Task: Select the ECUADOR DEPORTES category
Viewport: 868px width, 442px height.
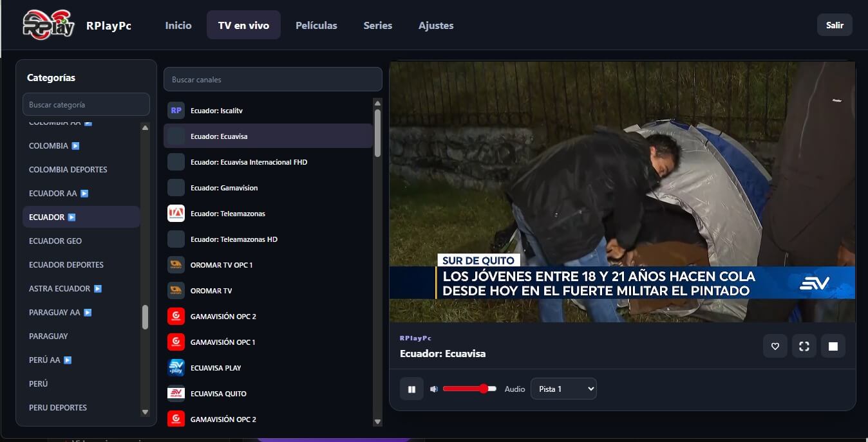Action: click(81, 265)
